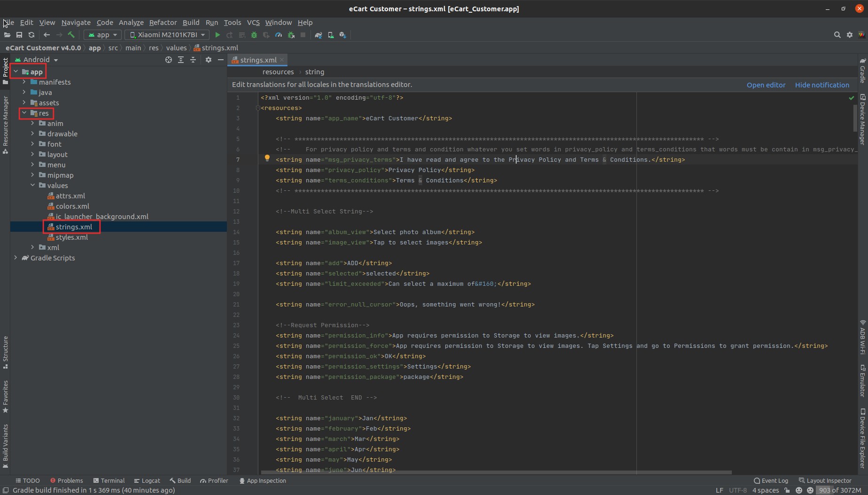Run the app on Xiaomi device
868x495 pixels.
pyautogui.click(x=217, y=35)
